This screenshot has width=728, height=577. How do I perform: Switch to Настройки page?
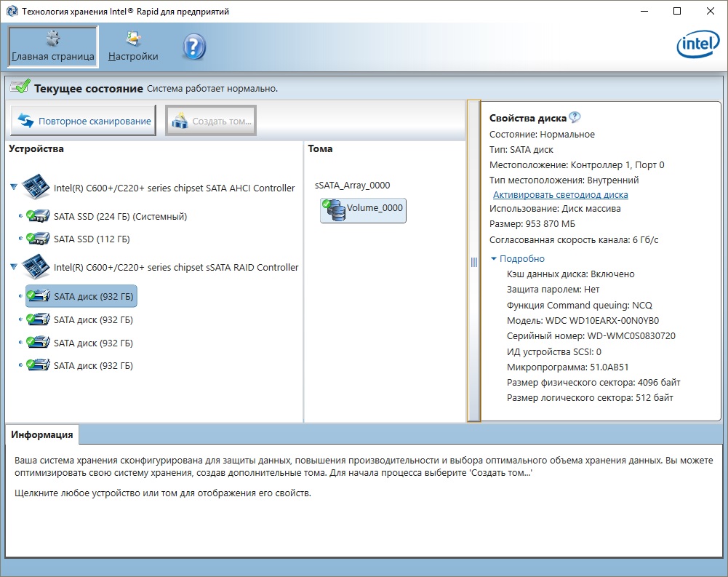133,47
